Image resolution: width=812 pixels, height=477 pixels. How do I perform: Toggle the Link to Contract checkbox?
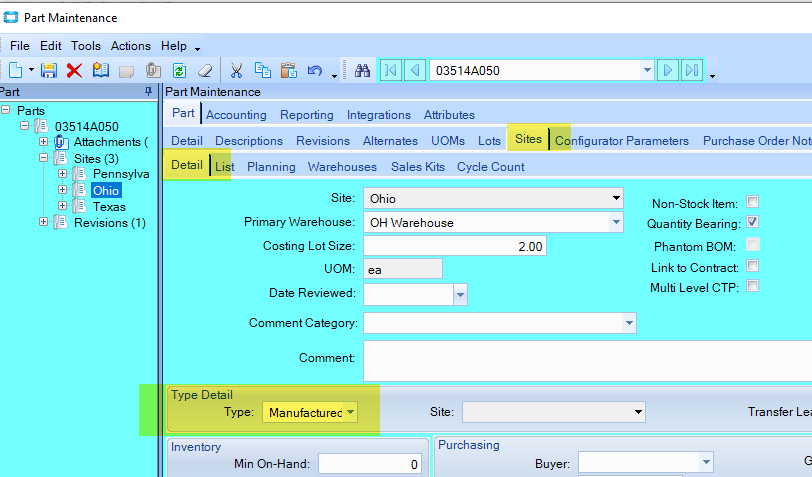[x=752, y=266]
